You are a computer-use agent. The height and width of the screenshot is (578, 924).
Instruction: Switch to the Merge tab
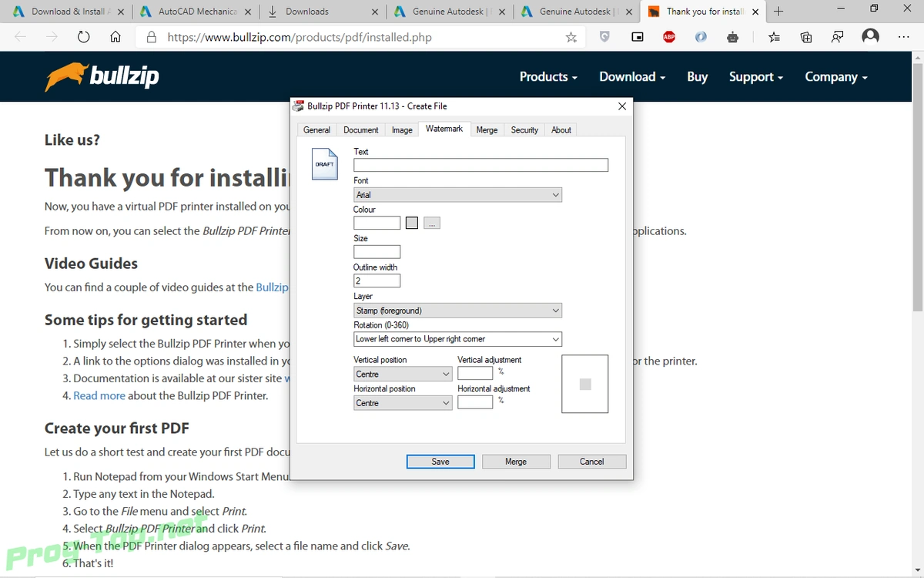487,130
